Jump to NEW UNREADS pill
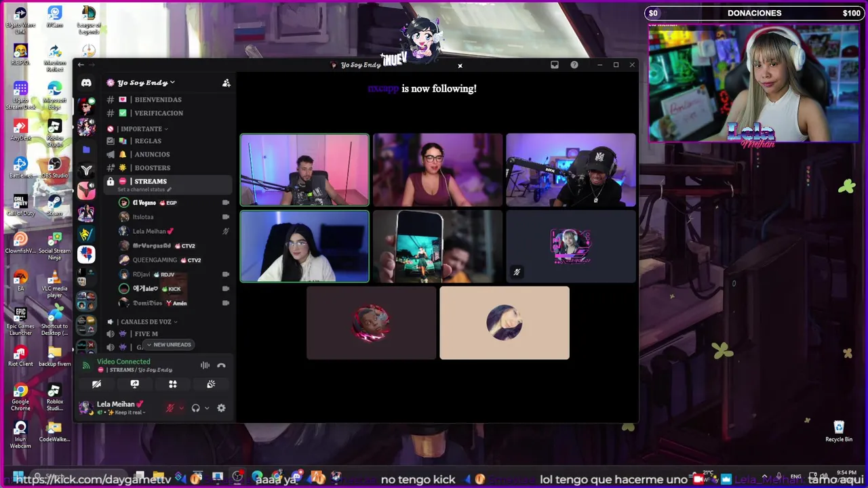The width and height of the screenshot is (868, 488). pyautogui.click(x=168, y=345)
